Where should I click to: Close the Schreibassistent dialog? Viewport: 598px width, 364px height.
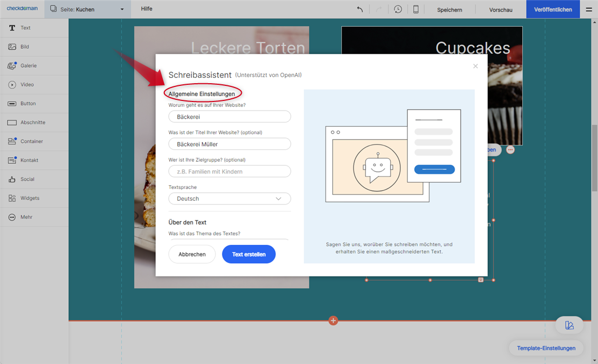click(x=475, y=66)
